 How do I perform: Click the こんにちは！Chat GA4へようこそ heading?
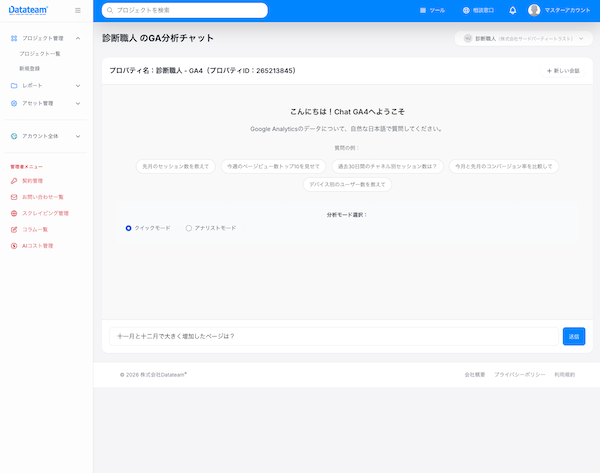pos(347,112)
